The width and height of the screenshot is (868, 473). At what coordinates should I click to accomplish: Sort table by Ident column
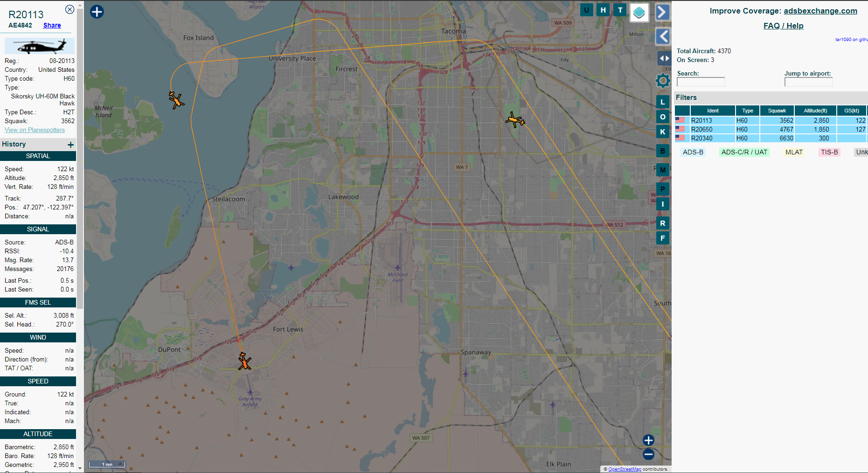(x=713, y=111)
